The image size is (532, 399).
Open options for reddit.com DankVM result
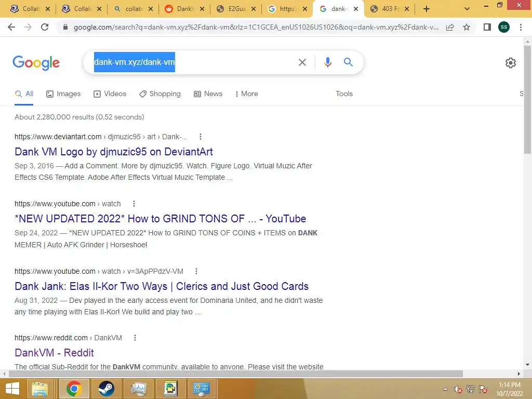[x=135, y=338]
